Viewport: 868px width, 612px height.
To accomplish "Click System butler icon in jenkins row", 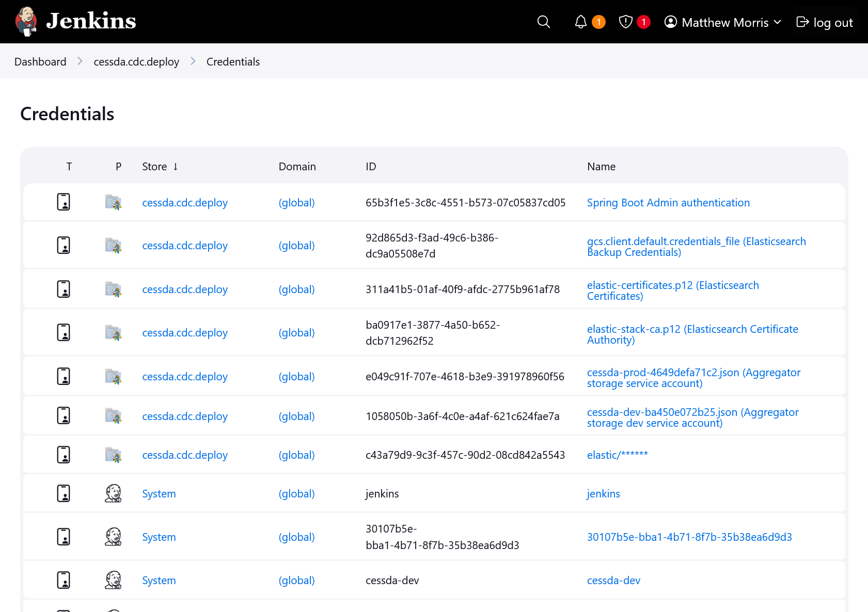I will pos(113,493).
